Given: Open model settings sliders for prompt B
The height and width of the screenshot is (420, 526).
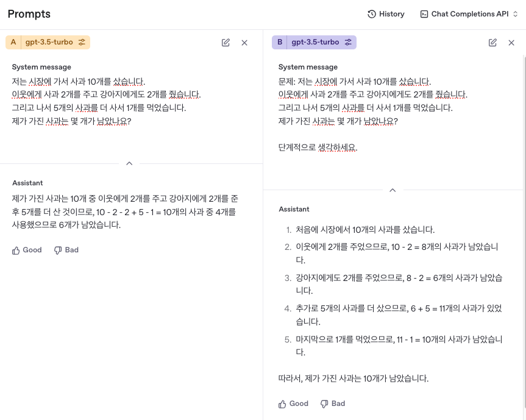Looking at the screenshot, I should point(348,42).
